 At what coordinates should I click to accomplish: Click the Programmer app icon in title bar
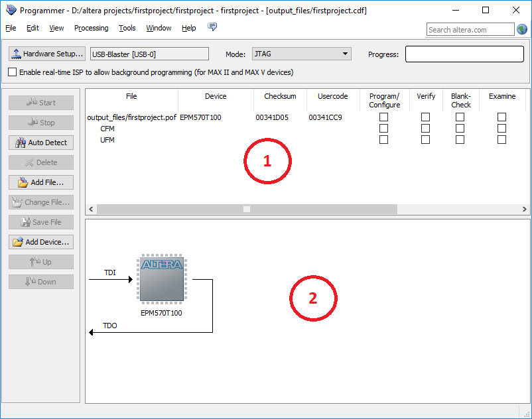pyautogui.click(x=11, y=10)
